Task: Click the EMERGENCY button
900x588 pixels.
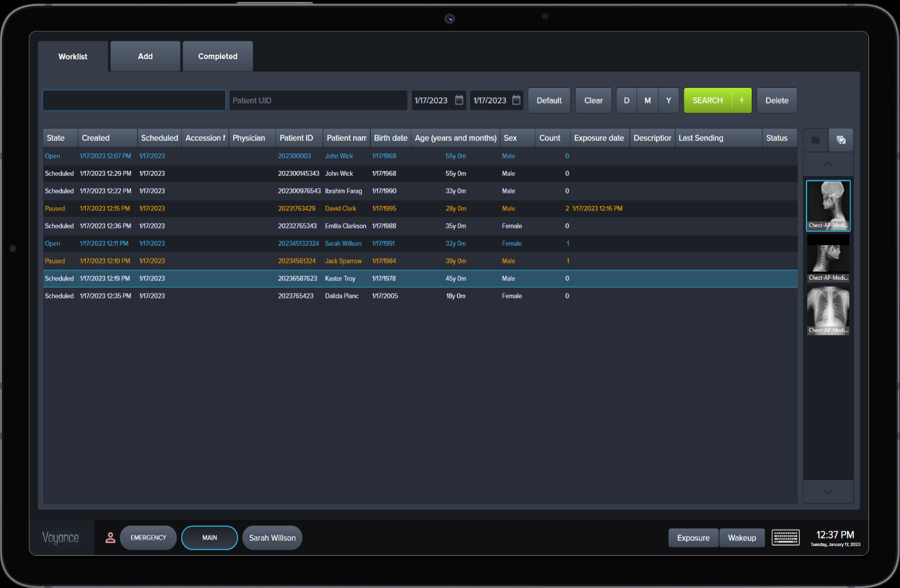Action: click(148, 538)
